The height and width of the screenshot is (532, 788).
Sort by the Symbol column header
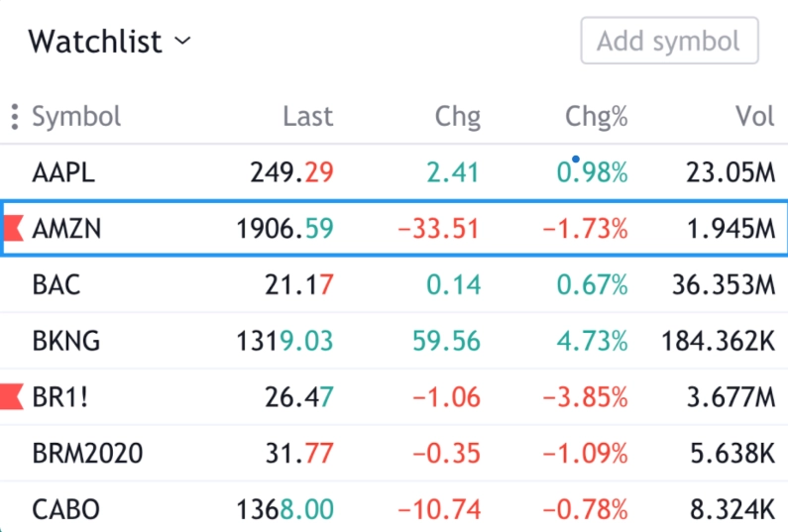[76, 117]
